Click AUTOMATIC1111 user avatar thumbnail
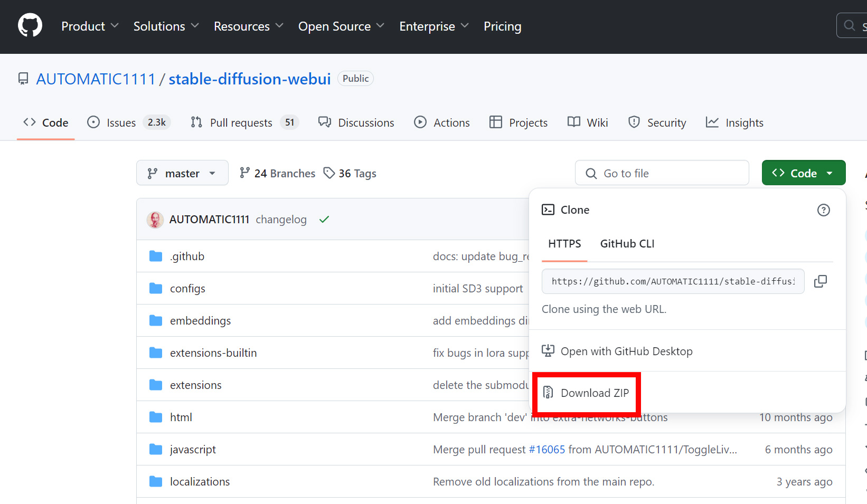This screenshot has height=504, width=867. (155, 220)
